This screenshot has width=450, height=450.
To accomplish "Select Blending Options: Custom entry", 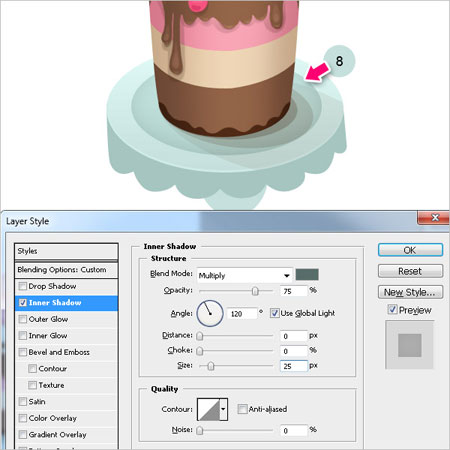I will pos(66,270).
